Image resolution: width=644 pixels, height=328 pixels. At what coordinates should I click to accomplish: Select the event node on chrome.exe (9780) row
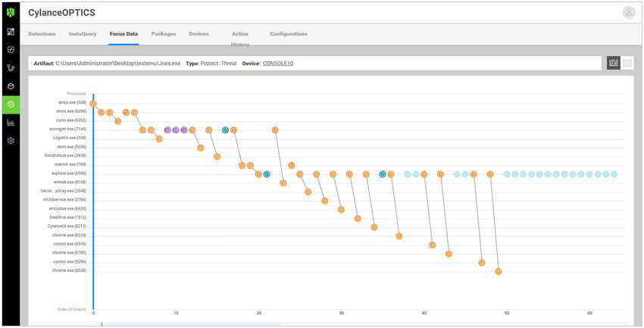[x=449, y=254]
